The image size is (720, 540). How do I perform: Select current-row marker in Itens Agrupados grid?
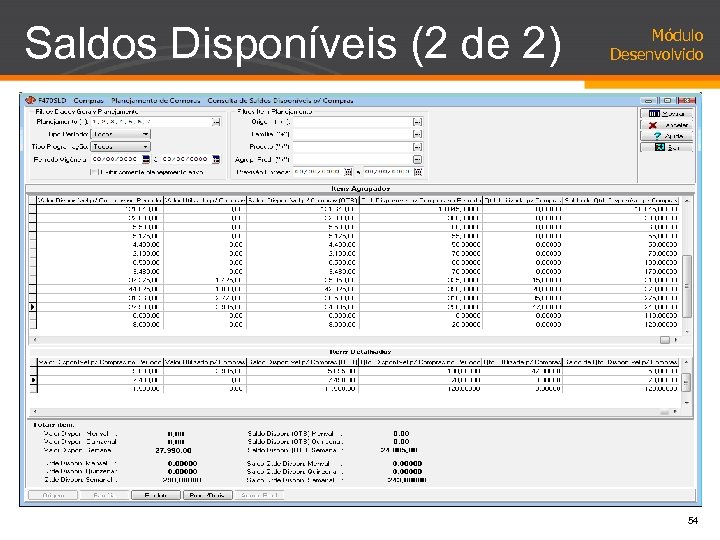click(x=33, y=307)
